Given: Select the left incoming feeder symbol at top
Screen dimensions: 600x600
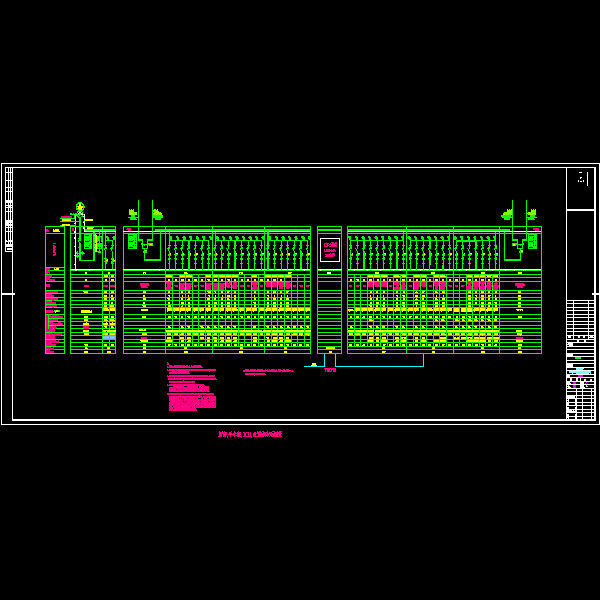Looking at the screenshot, I should click(x=133, y=213).
